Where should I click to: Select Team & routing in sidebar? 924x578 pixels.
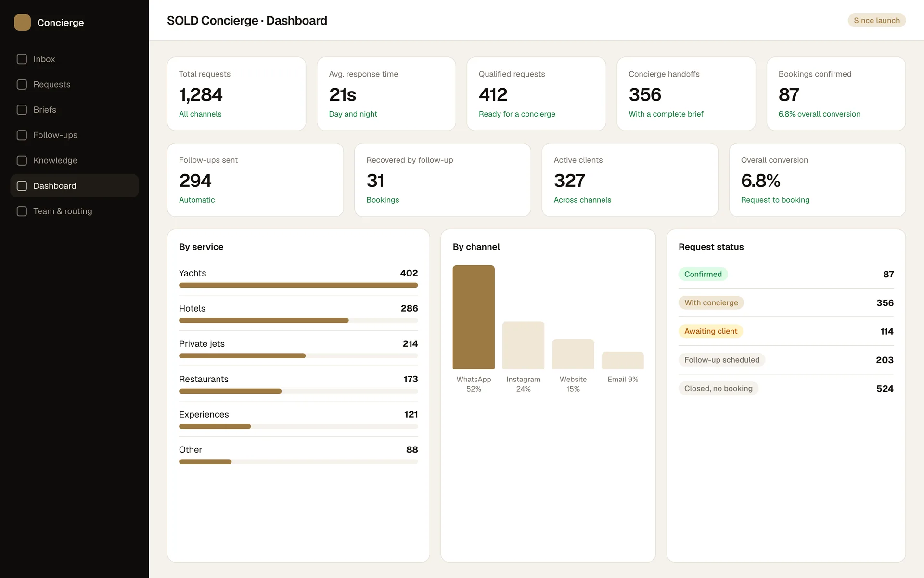coord(74,211)
